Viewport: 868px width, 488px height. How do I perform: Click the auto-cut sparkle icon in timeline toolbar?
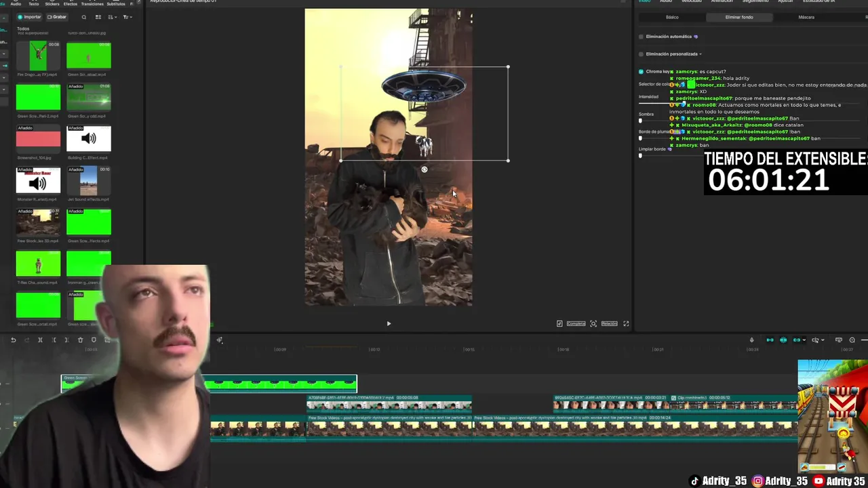point(220,340)
